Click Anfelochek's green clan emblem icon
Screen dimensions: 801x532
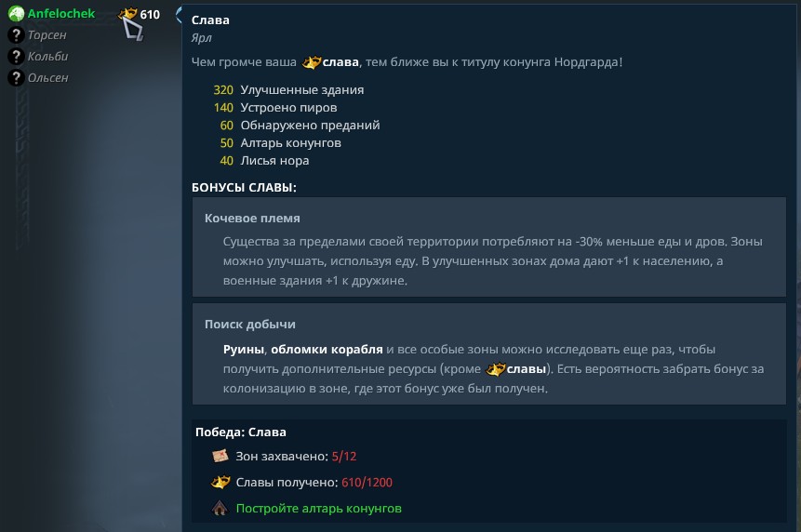click(16, 14)
